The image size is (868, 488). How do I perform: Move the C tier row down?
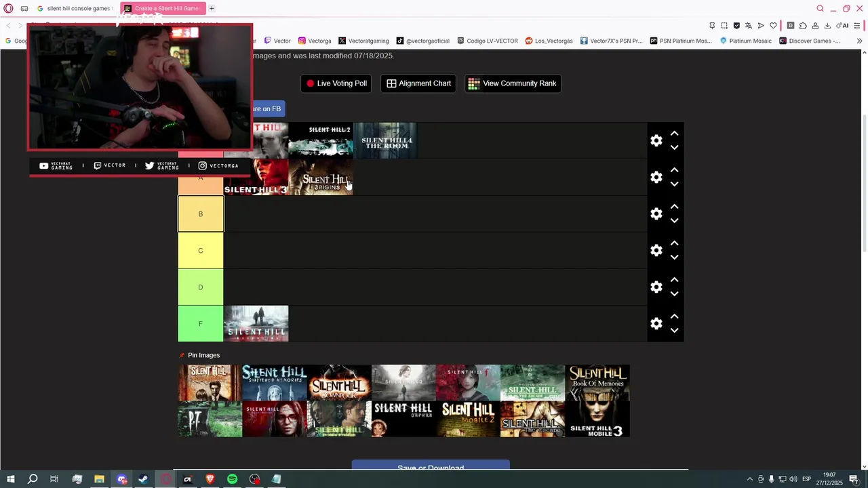point(674,257)
